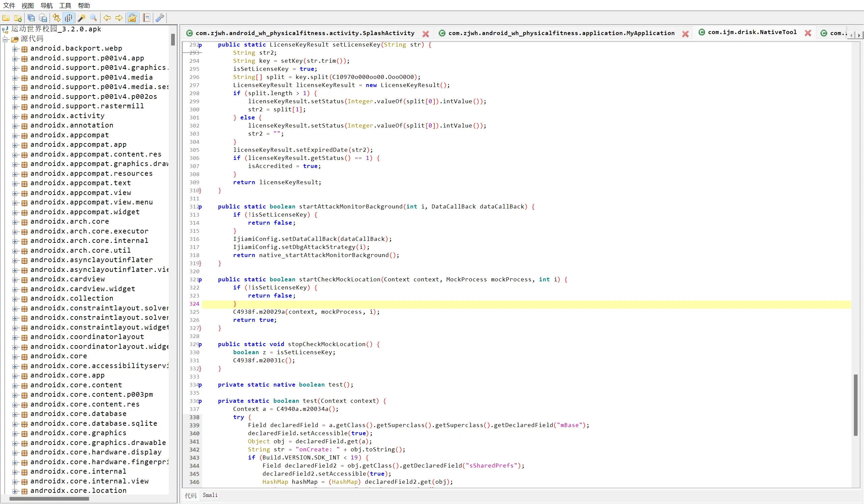864x504 pixels.
Task: Click line number 312 in the gutter
Action: click(x=194, y=206)
